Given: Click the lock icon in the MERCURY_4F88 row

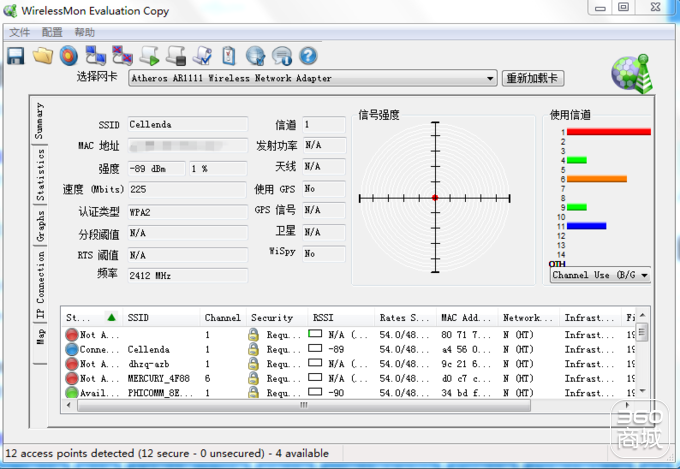Looking at the screenshot, I should click(253, 378).
